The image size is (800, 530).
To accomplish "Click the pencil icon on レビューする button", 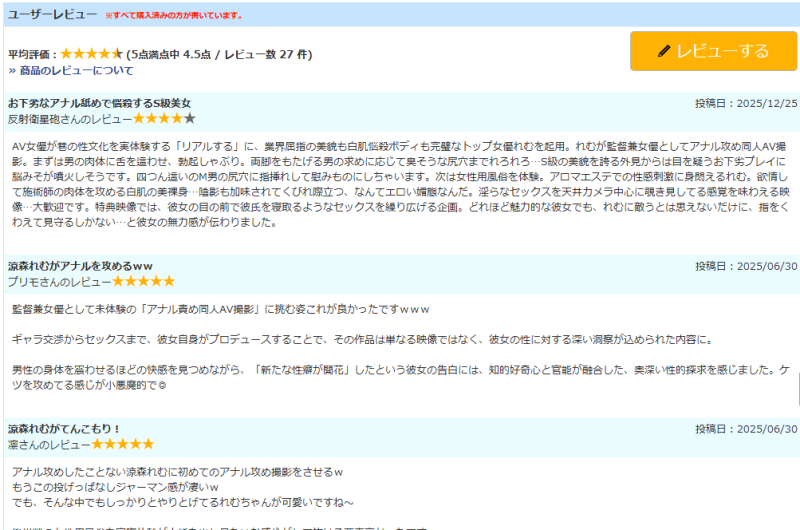I will click(664, 51).
